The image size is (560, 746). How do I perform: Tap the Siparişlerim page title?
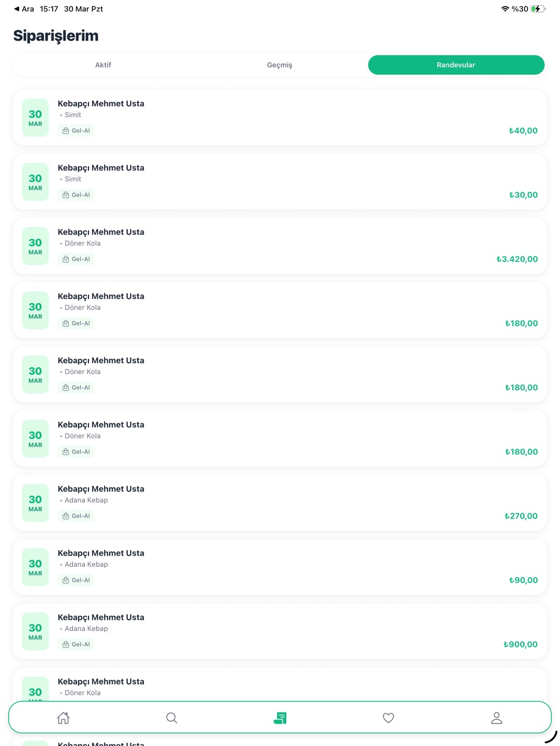coord(56,36)
